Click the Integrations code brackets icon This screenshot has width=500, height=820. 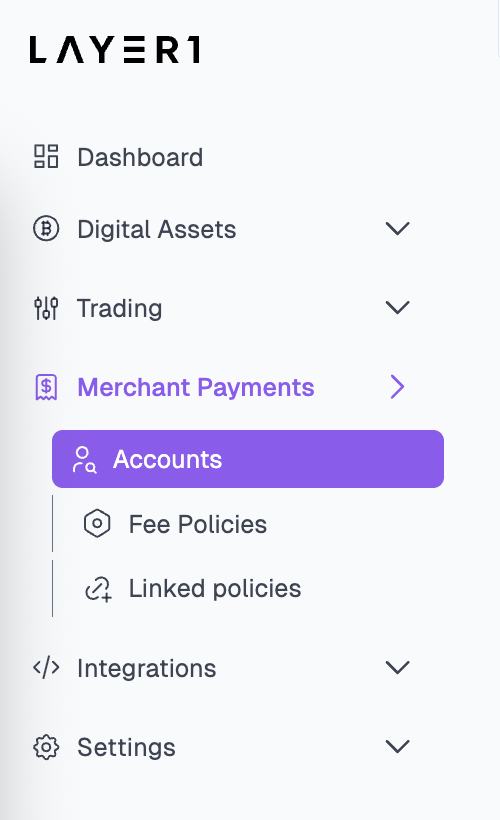point(46,668)
